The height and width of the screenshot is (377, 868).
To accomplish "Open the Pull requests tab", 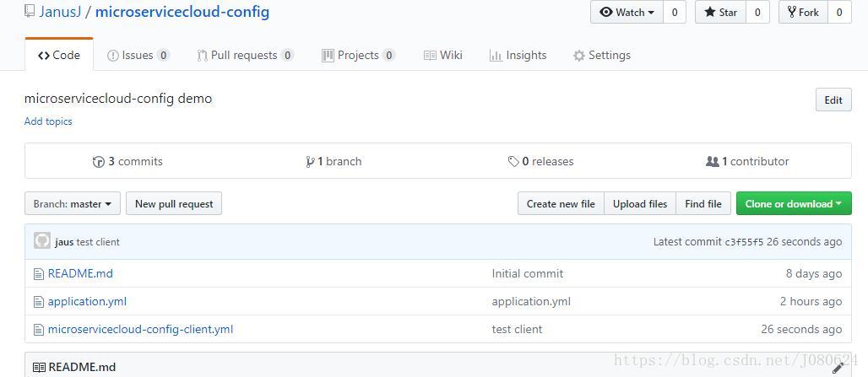I will click(245, 56).
